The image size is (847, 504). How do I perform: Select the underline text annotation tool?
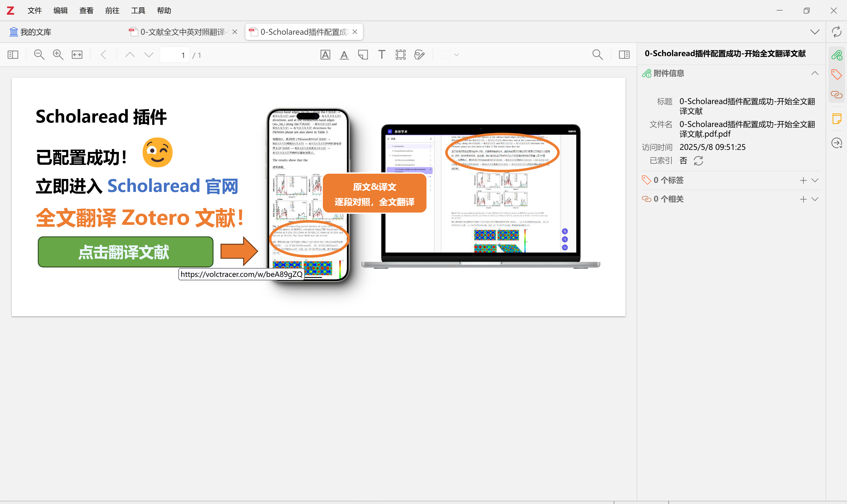[344, 55]
